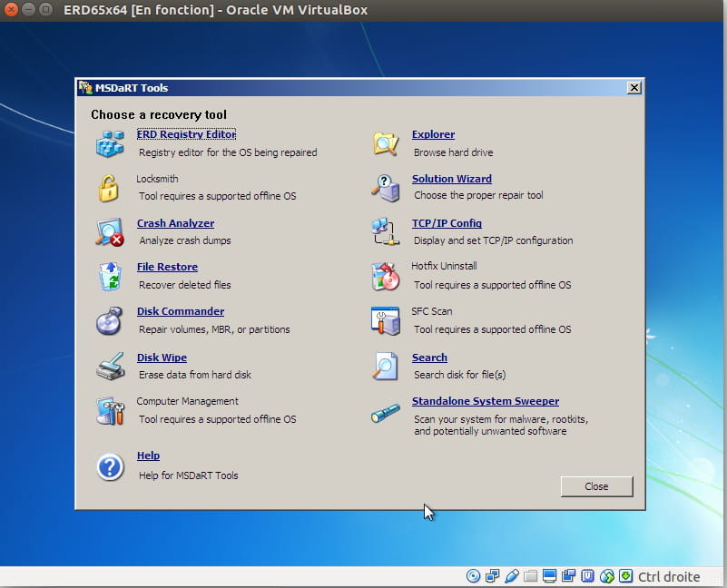The height and width of the screenshot is (588, 727).
Task: Open the ERD Registry Editor link
Action: click(186, 134)
